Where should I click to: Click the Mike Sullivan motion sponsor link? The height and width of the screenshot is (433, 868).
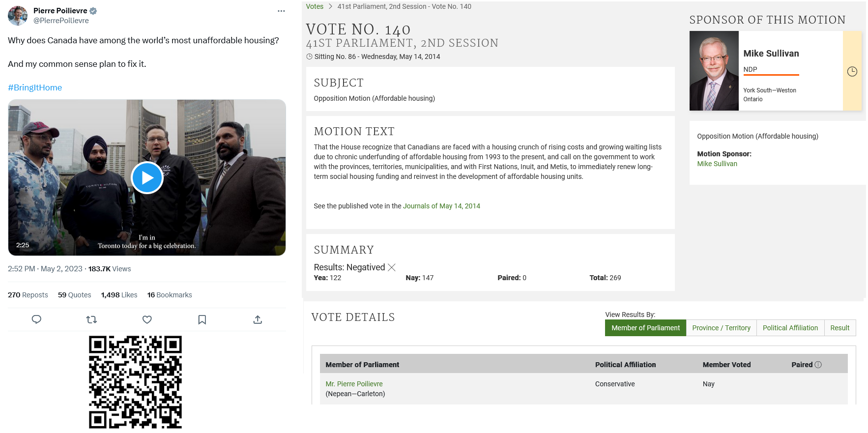pos(717,164)
